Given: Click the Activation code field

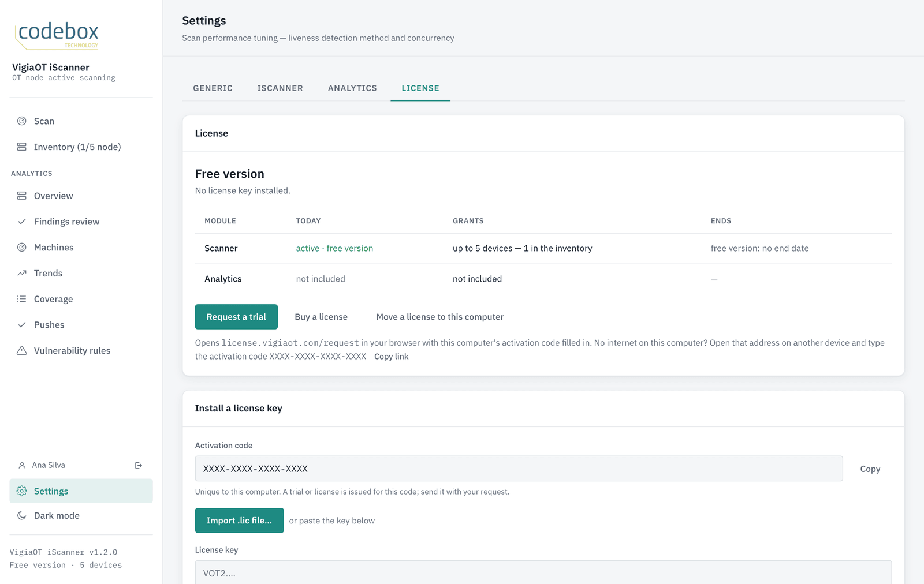Looking at the screenshot, I should (519, 469).
